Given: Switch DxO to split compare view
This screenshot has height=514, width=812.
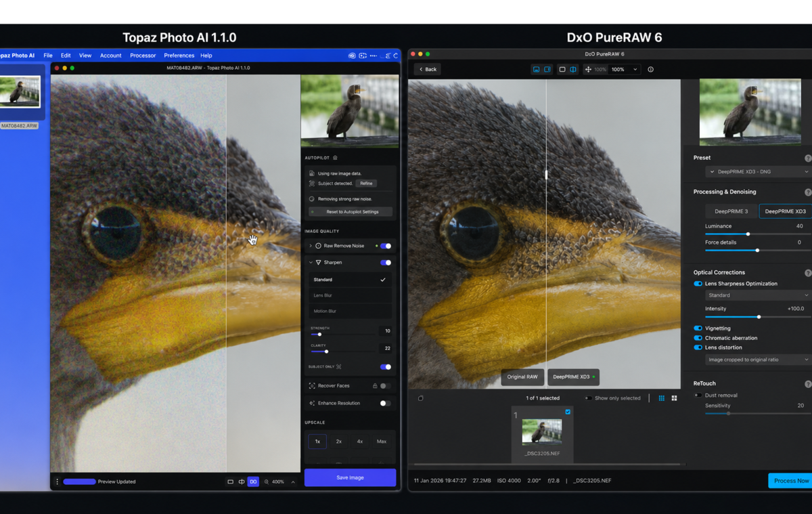Looking at the screenshot, I should [x=573, y=69].
